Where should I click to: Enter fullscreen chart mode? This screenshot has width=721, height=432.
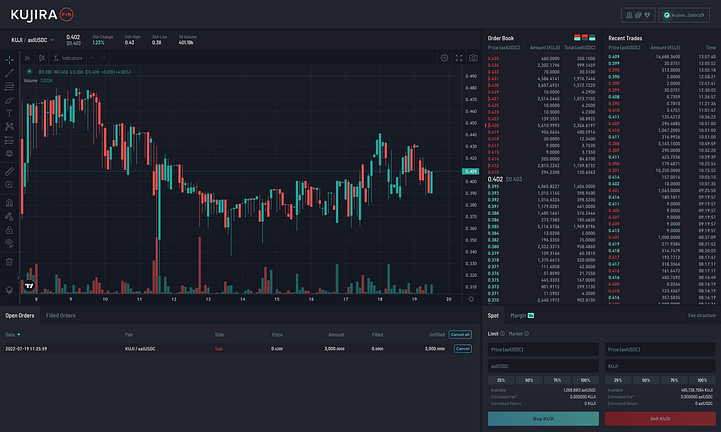(458, 58)
